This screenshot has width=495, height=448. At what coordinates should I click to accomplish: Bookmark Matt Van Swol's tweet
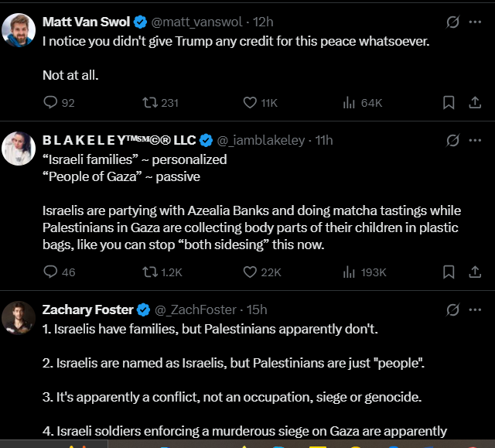pos(449,102)
